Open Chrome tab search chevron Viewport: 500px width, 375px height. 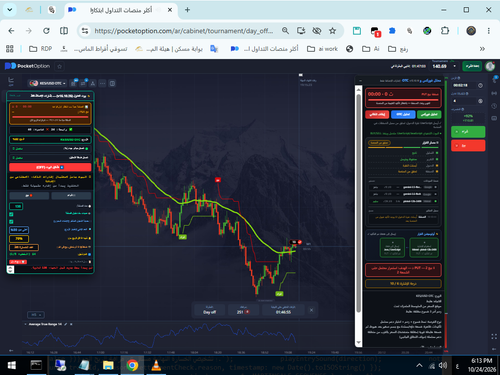pyautogui.click(x=10, y=10)
